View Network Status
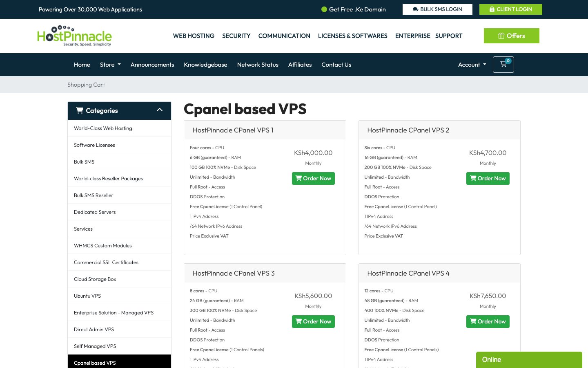This screenshot has height=368, width=588. pos(258,65)
